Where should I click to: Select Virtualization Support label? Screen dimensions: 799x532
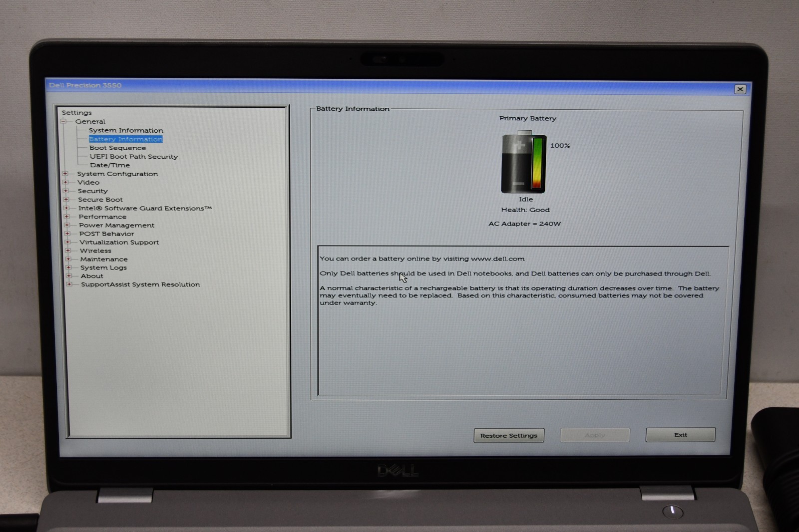pos(119,242)
